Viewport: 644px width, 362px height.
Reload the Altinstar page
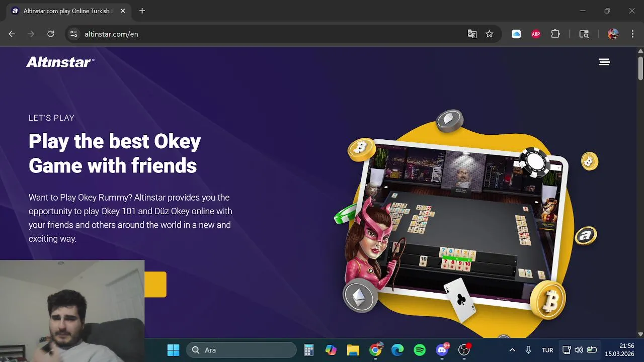50,34
